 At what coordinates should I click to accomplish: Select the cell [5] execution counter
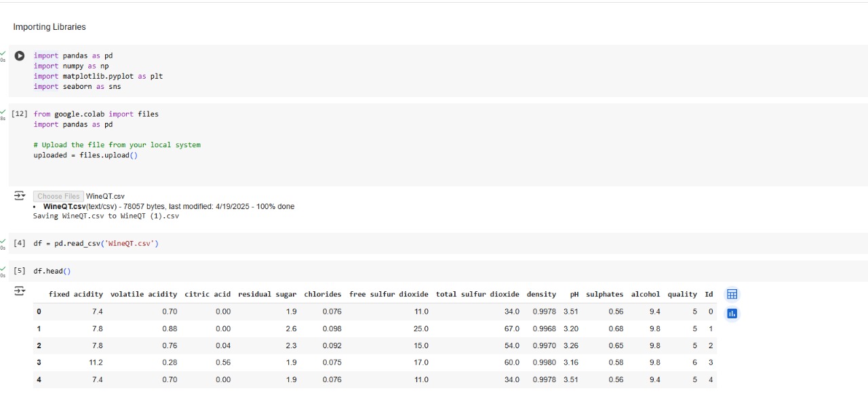[20, 271]
